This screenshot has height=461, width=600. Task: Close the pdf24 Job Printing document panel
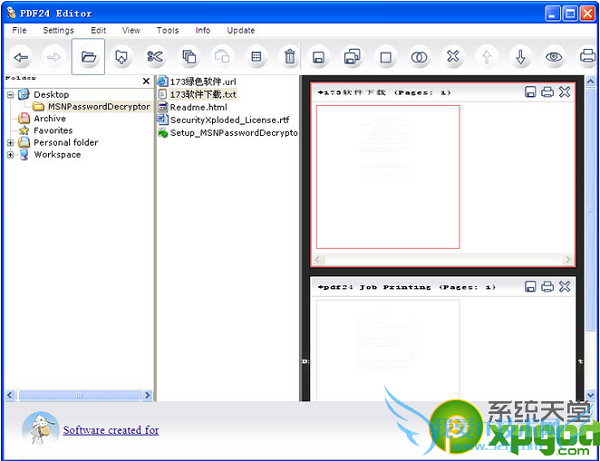tap(565, 287)
